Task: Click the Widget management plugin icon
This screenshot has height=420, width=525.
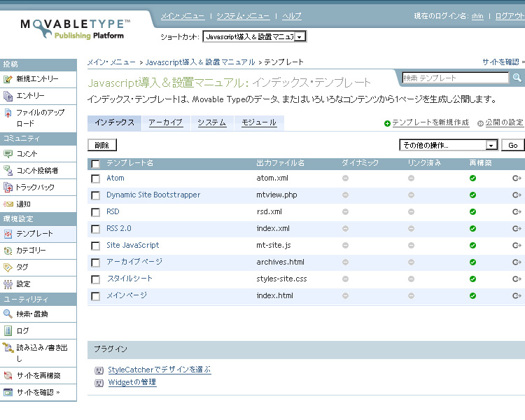Action: (x=99, y=383)
